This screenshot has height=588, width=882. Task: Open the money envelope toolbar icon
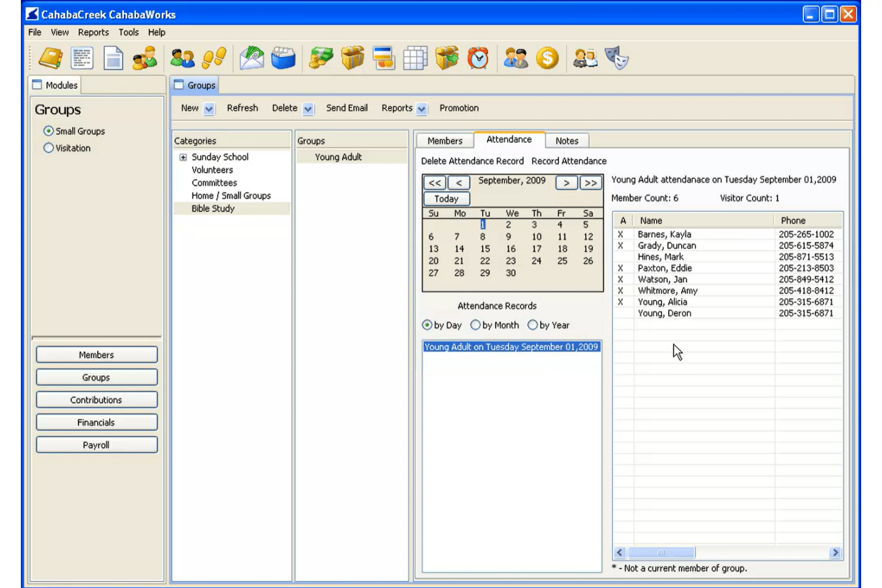tap(252, 58)
